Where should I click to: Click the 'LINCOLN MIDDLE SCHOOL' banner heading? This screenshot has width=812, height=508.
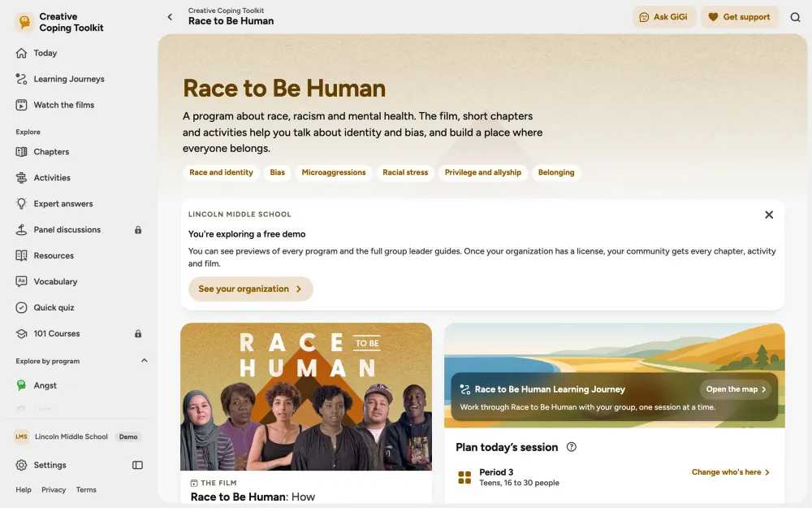tap(240, 215)
